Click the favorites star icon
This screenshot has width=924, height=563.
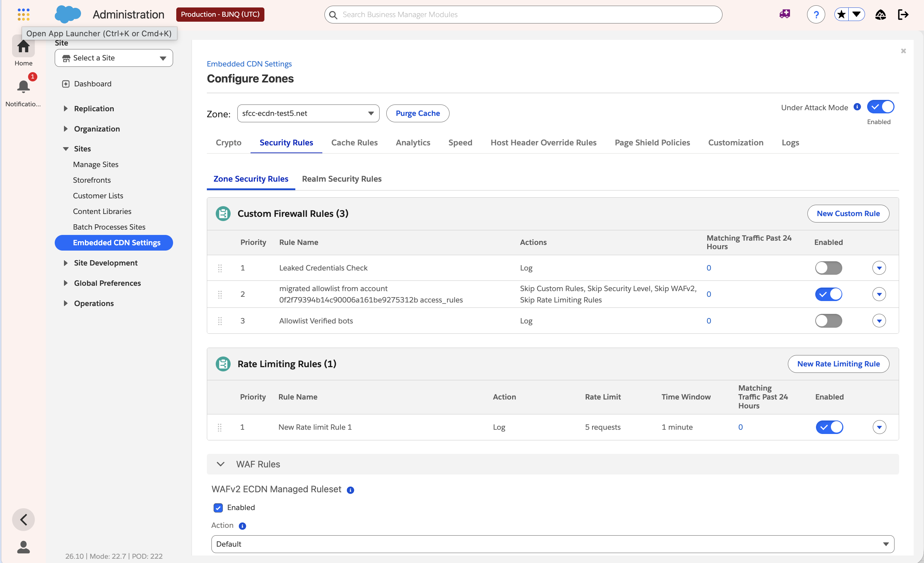tap(841, 15)
